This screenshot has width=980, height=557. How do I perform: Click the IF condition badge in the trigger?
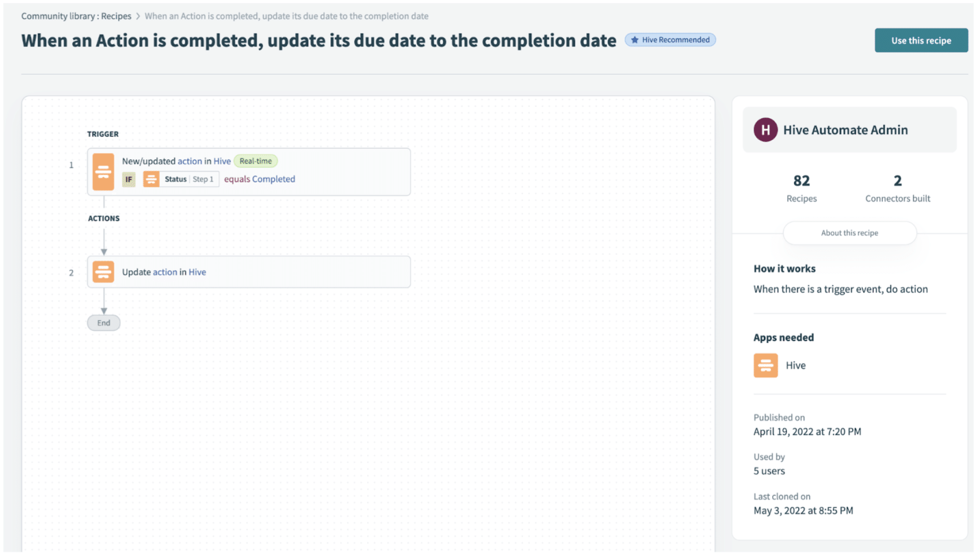129,179
